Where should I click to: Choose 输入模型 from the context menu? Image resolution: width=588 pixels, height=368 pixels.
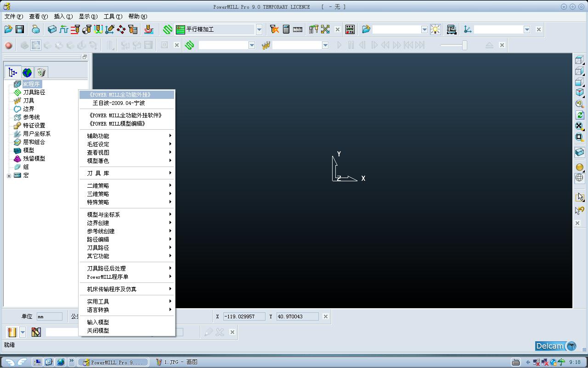click(127, 322)
